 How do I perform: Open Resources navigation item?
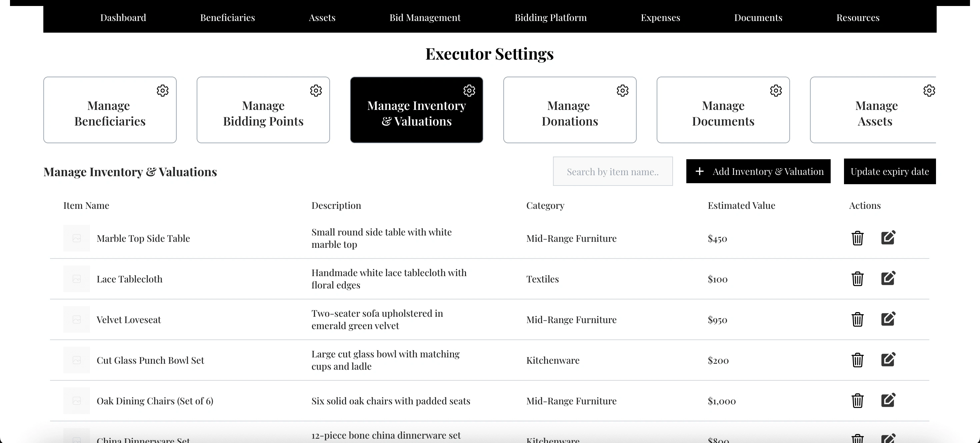[x=857, y=18]
